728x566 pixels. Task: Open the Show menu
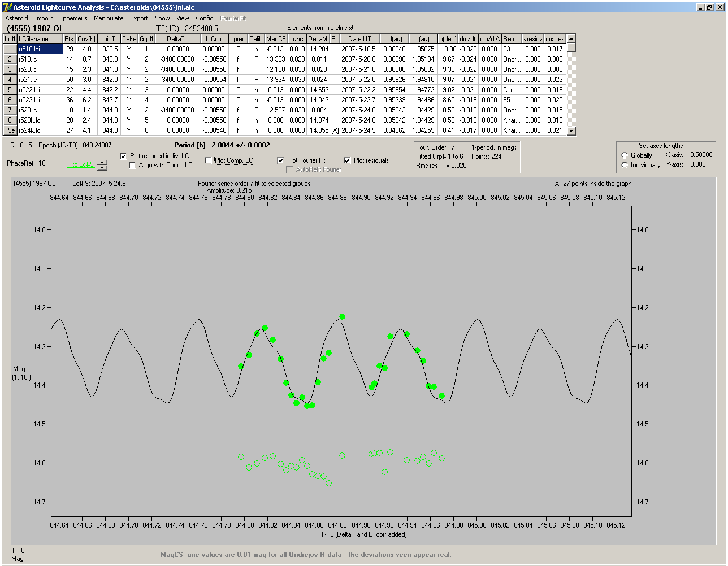coord(162,18)
